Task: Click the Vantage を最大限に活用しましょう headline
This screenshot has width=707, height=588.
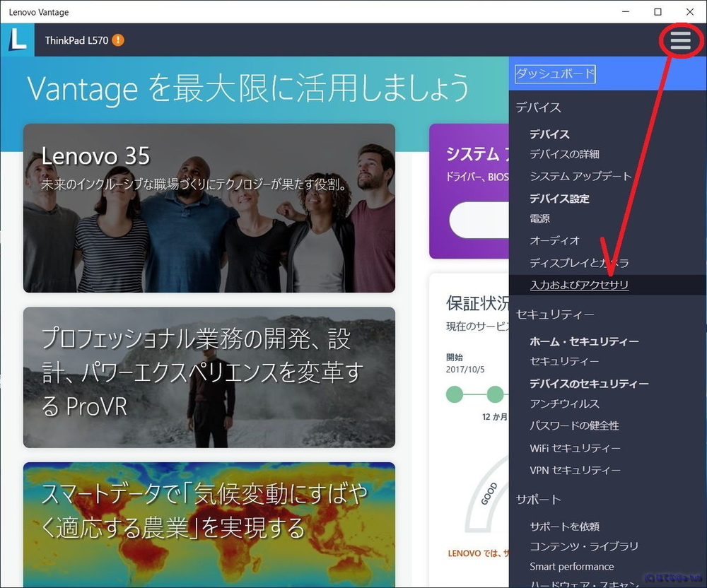Action: click(x=248, y=89)
